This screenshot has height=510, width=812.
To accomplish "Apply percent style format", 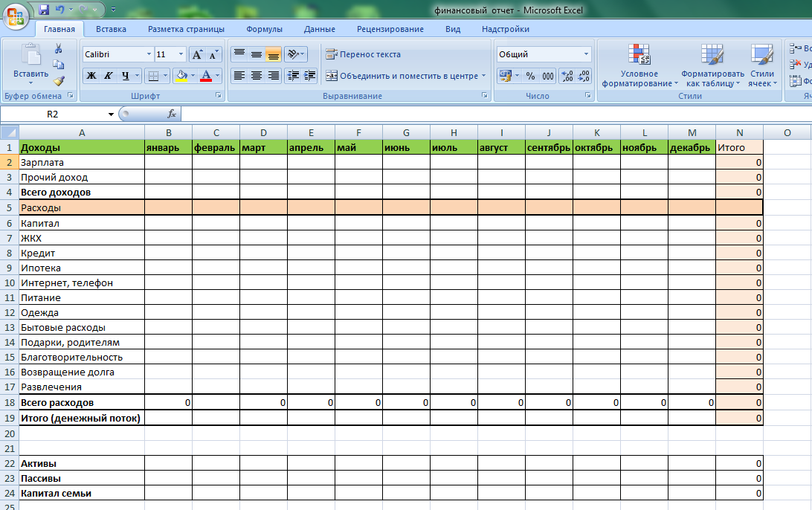I will click(530, 76).
